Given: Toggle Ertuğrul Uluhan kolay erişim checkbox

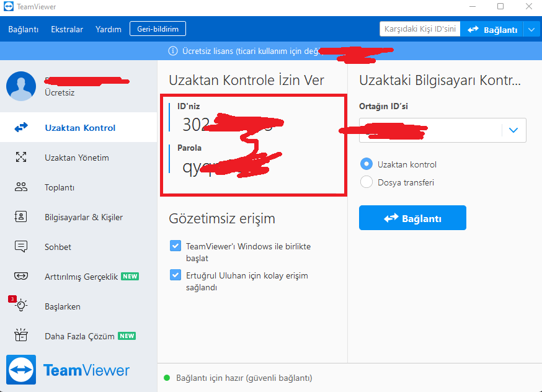Looking at the screenshot, I should click(x=175, y=275).
